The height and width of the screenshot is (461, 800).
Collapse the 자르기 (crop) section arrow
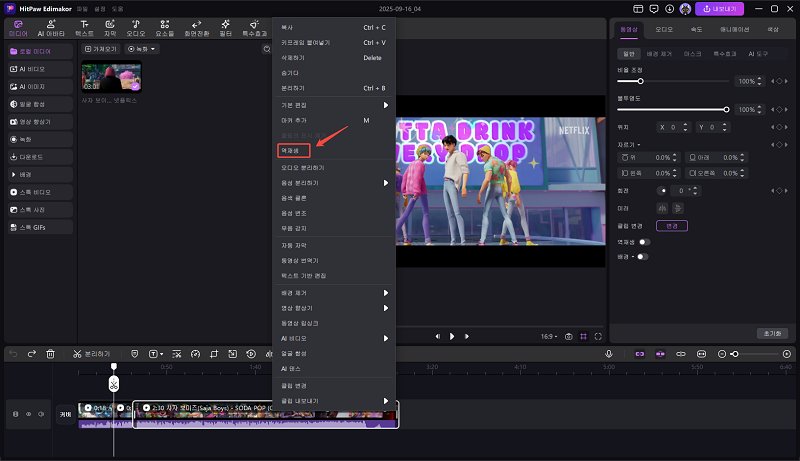[638, 145]
